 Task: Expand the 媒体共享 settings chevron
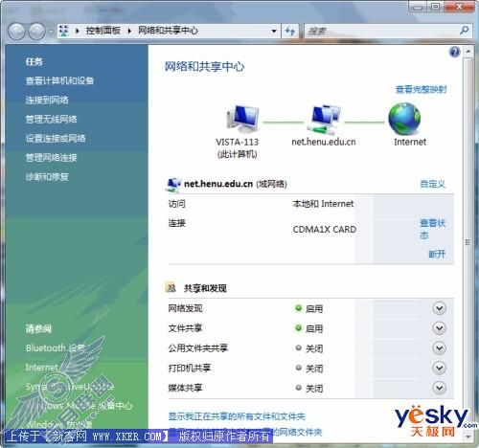click(439, 388)
